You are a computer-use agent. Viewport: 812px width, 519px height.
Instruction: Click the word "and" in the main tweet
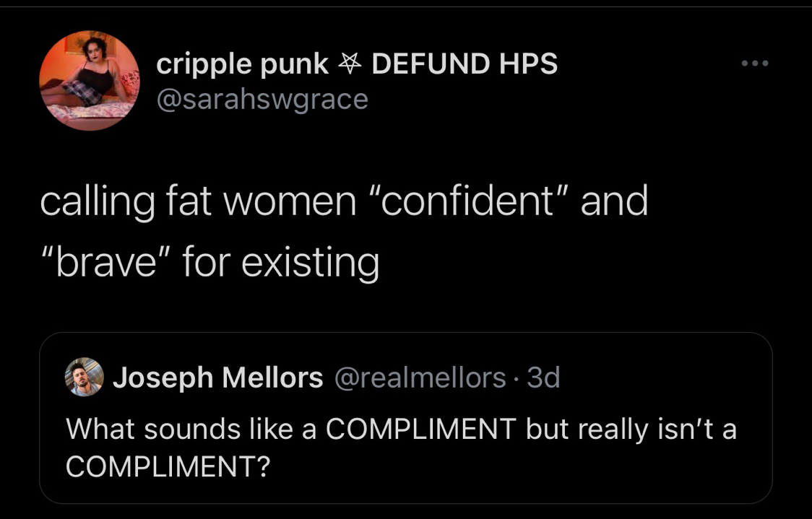coord(614,201)
